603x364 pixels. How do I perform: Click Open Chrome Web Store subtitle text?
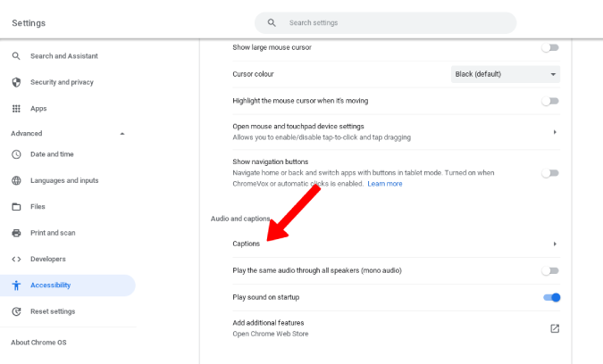tap(271, 334)
